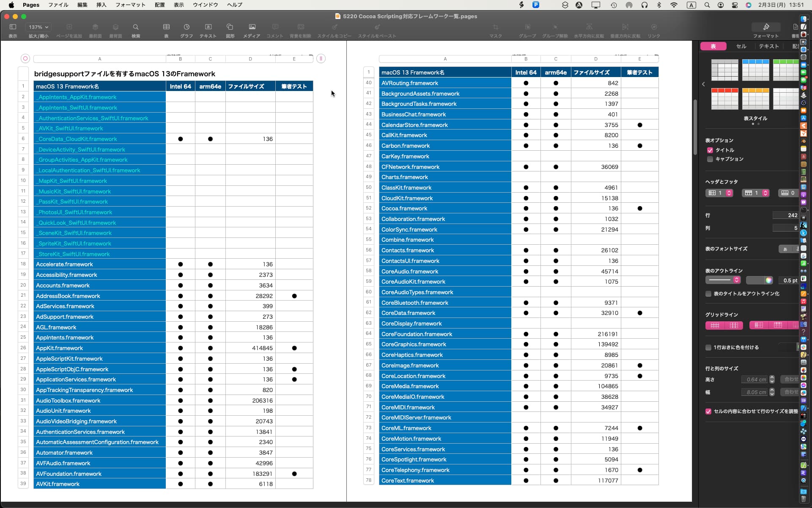Image resolution: width=812 pixels, height=508 pixels.
Task: Open the table outline line style dropdown
Action: point(723,280)
